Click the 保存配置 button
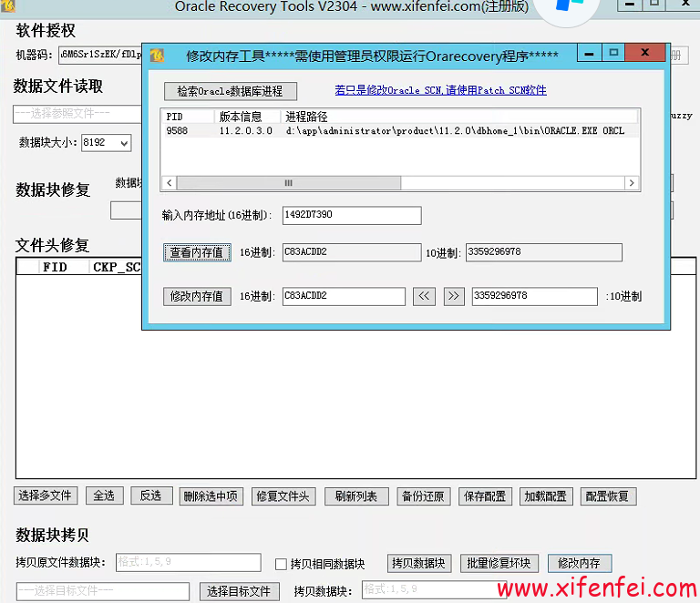The image size is (700, 603). 485,496
